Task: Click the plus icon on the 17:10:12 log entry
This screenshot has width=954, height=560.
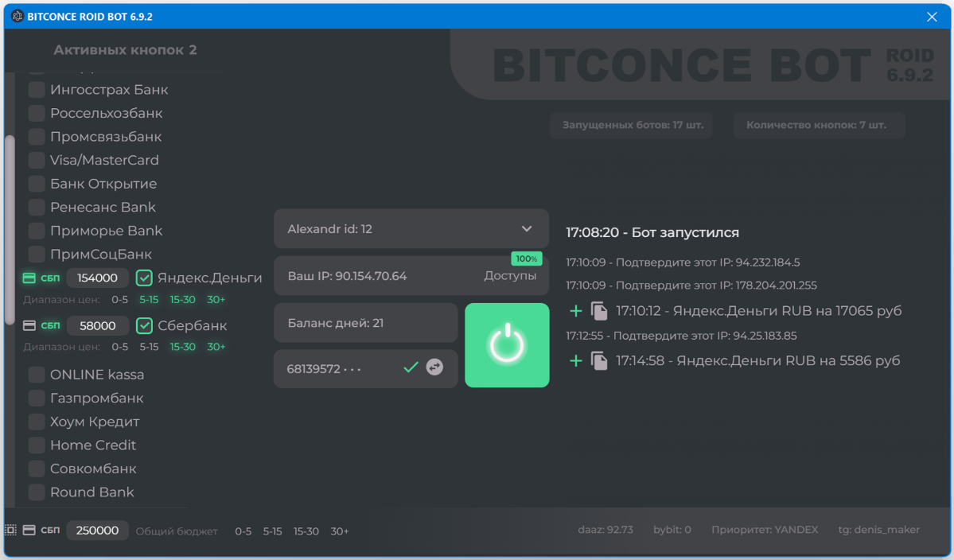Action: tap(575, 311)
